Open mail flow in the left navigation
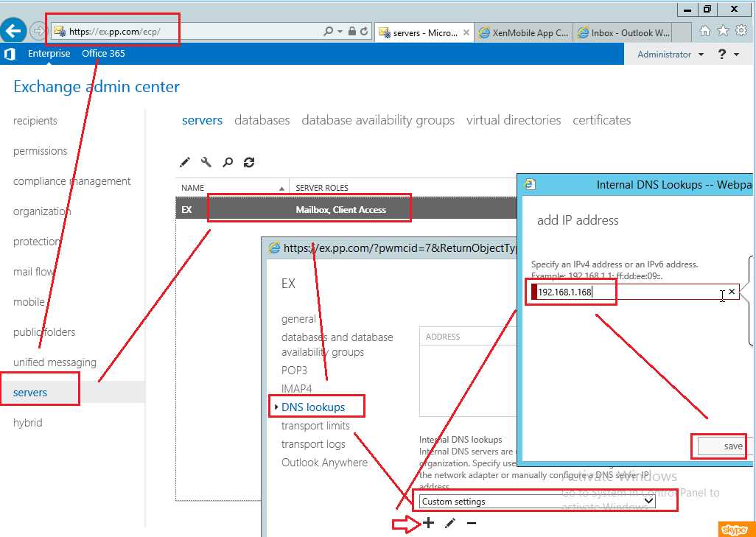This screenshot has width=756, height=537. click(x=32, y=272)
